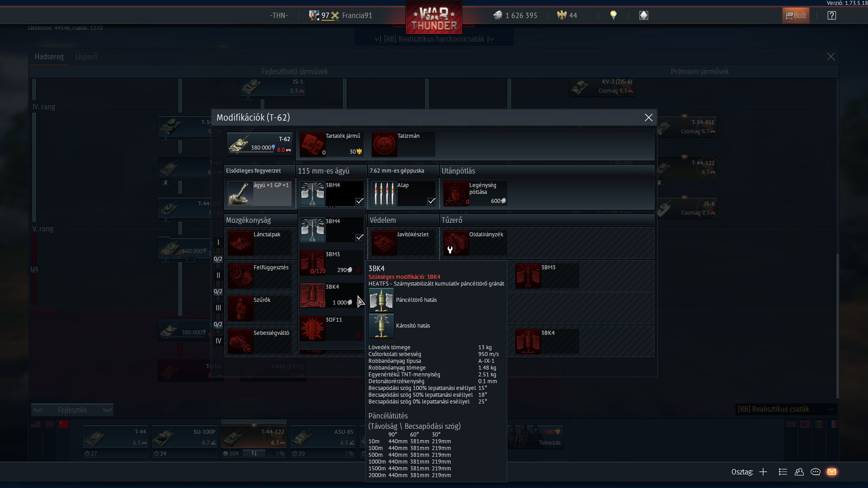Select the primary weapon ágyú ×1 GP ×1
Viewport: 868px width, 488px height.
tap(259, 193)
